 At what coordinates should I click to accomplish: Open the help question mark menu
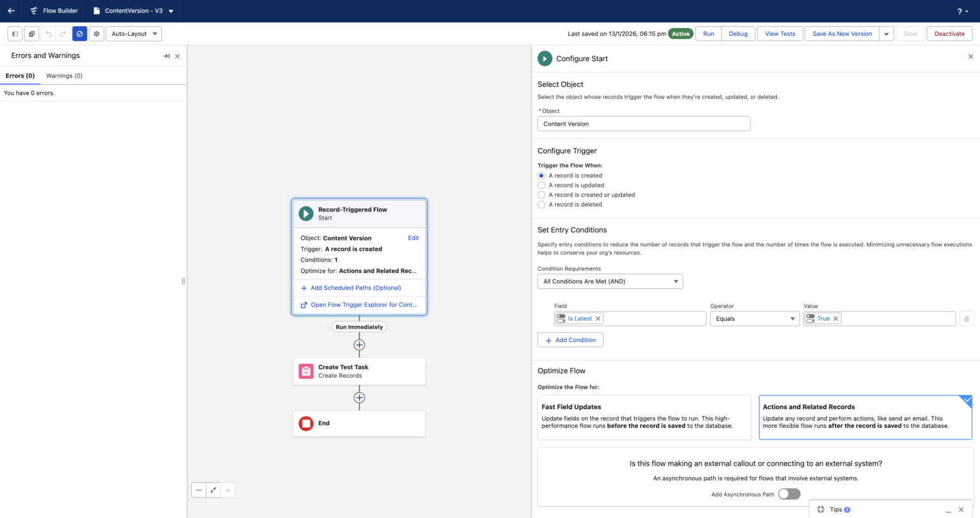[962, 11]
